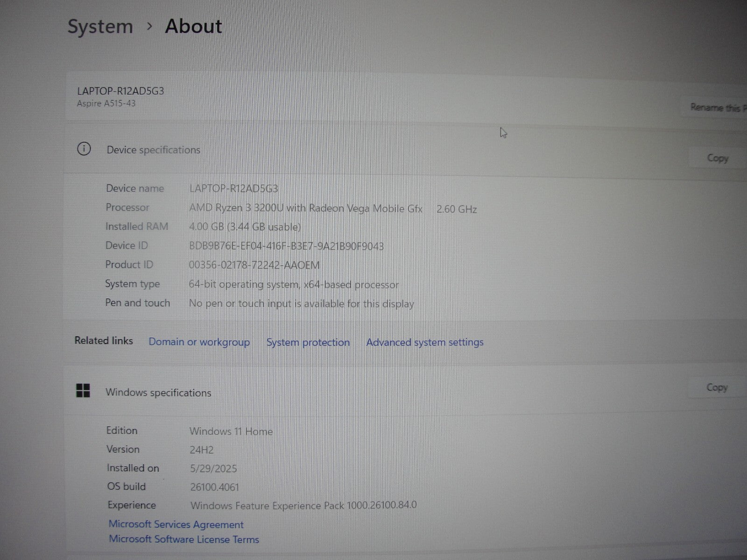The height and width of the screenshot is (560, 747).
Task: Click the 4.00 GB (3.44 GB usable) value
Action: click(x=245, y=227)
